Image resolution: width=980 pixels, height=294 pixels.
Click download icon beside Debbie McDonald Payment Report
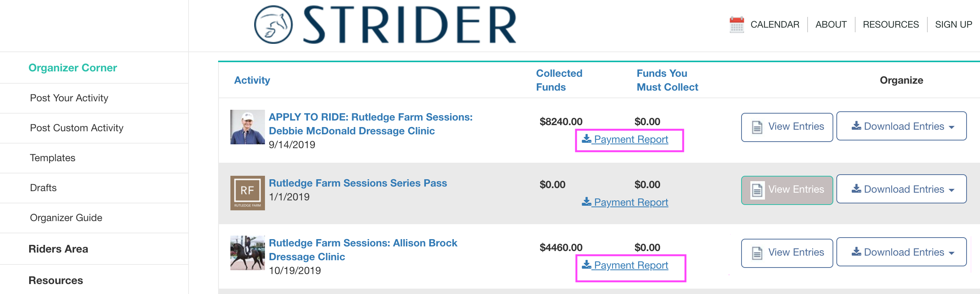tap(586, 139)
